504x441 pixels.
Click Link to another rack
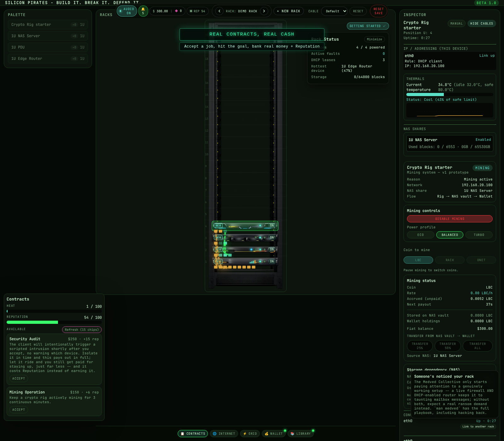(x=478, y=427)
